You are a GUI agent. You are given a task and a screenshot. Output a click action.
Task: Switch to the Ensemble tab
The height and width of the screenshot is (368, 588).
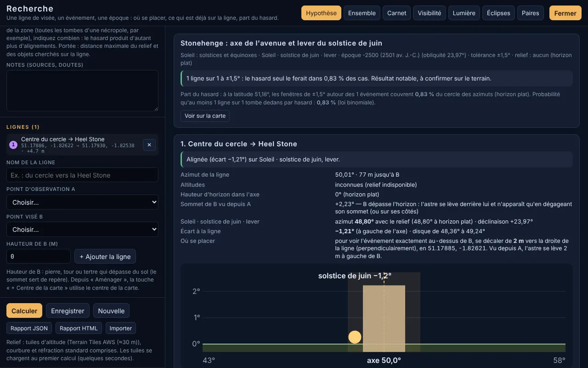(362, 13)
